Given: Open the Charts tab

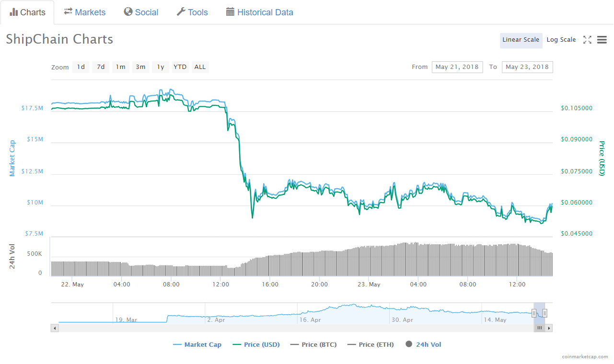Looking at the screenshot, I should pos(27,12).
